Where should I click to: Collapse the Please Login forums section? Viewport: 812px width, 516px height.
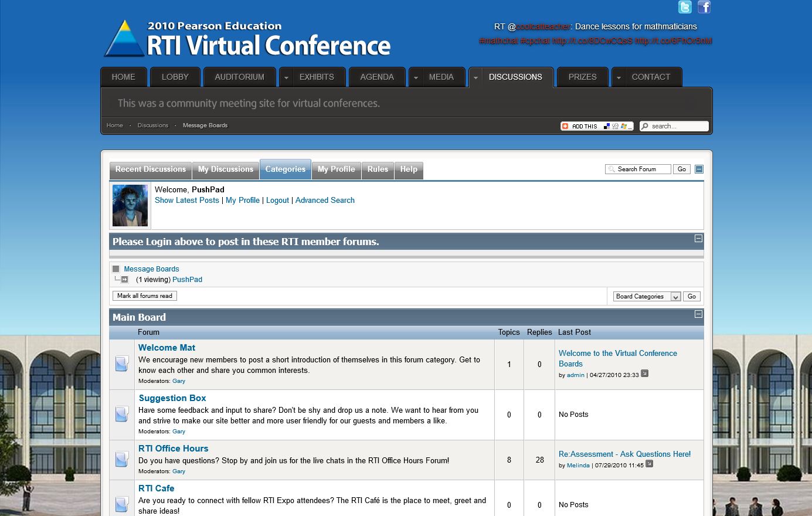coord(698,239)
